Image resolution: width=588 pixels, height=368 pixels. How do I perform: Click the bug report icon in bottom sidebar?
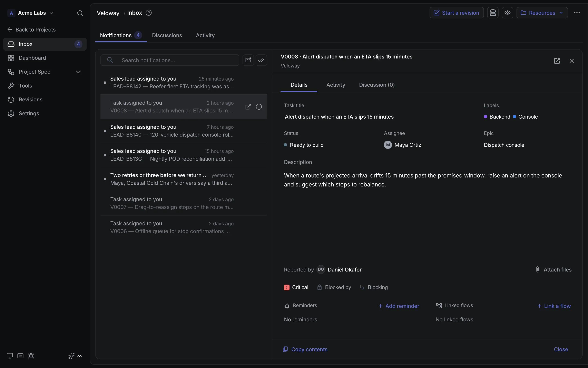pos(31,356)
